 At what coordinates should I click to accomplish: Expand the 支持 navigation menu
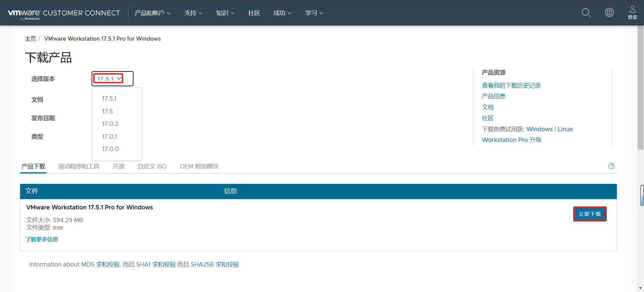click(193, 13)
